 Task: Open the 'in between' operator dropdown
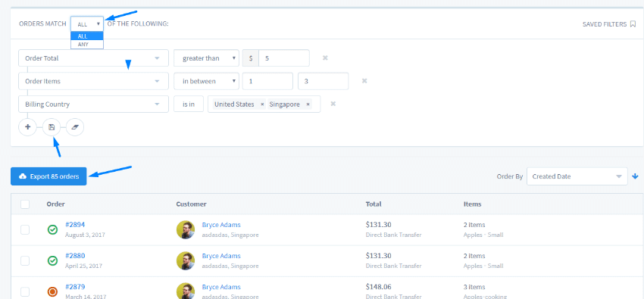(206, 81)
